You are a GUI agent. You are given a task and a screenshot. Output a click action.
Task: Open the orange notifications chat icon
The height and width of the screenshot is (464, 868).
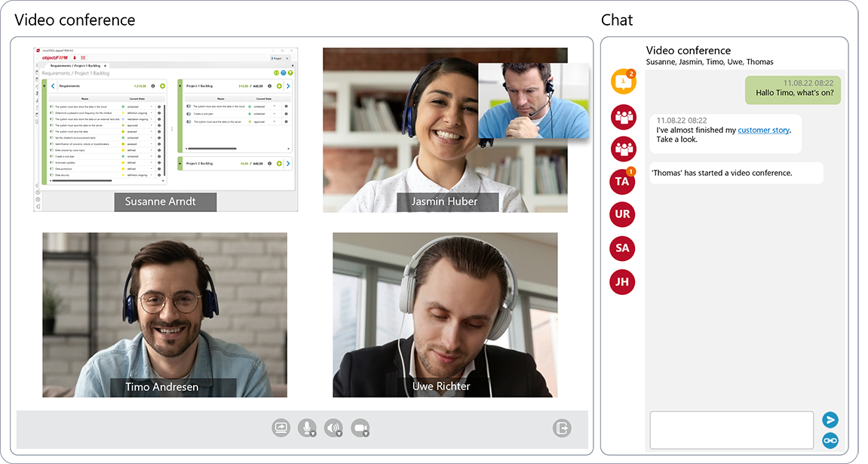coord(623,81)
